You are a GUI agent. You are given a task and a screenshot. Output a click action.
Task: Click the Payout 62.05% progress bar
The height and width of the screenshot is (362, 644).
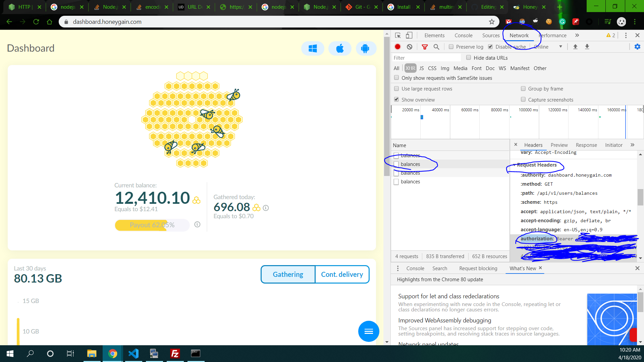click(152, 225)
